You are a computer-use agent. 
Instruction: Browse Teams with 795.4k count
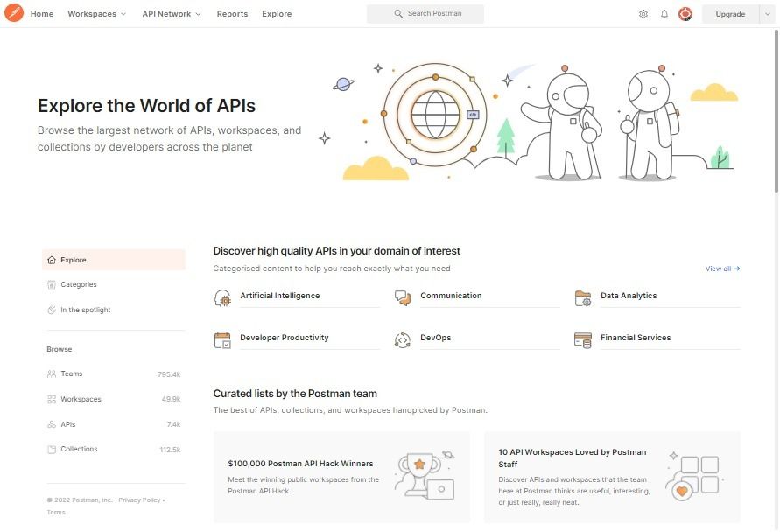(114, 374)
